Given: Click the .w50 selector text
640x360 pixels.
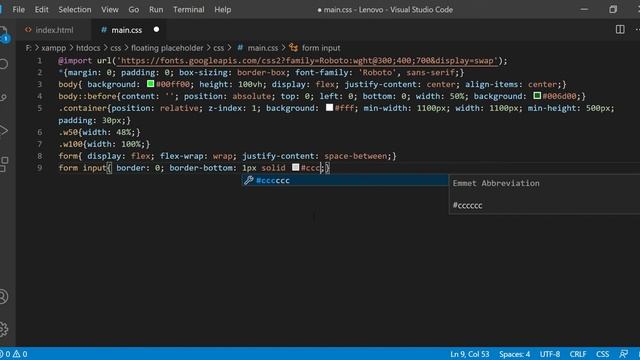Looking at the screenshot, I should click(68, 132).
